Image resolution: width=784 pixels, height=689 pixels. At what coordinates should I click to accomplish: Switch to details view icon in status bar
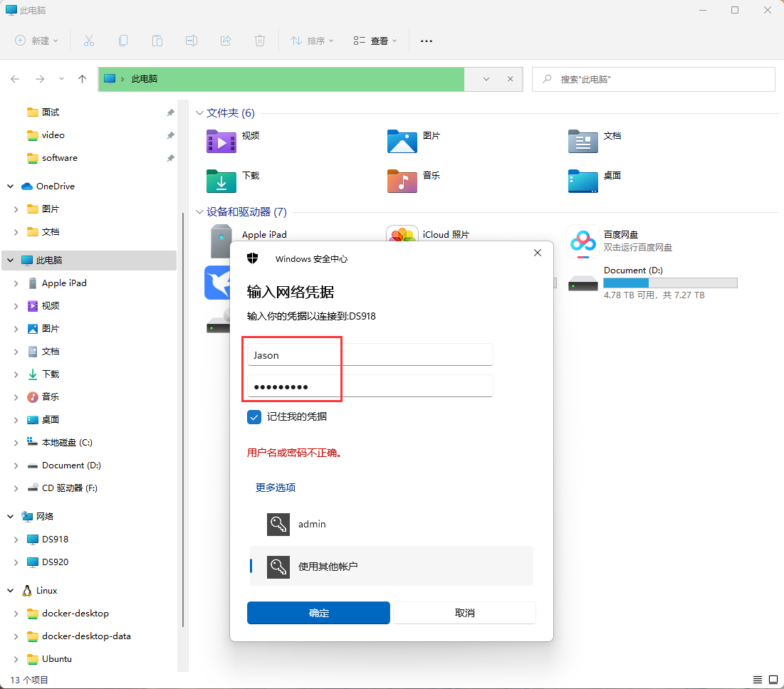(757, 680)
